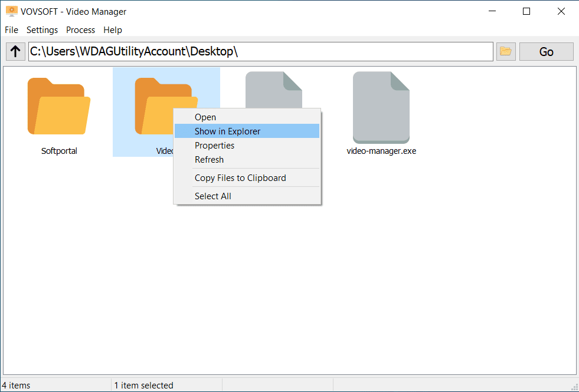
Task: Choose Show in Explorer in the context menu
Action: tap(247, 131)
